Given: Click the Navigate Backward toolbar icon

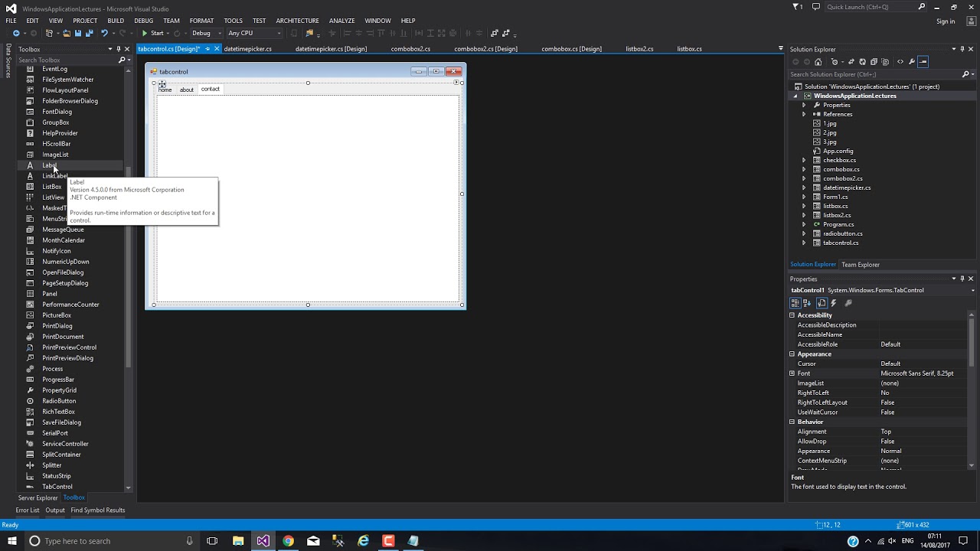Looking at the screenshot, I should [16, 33].
